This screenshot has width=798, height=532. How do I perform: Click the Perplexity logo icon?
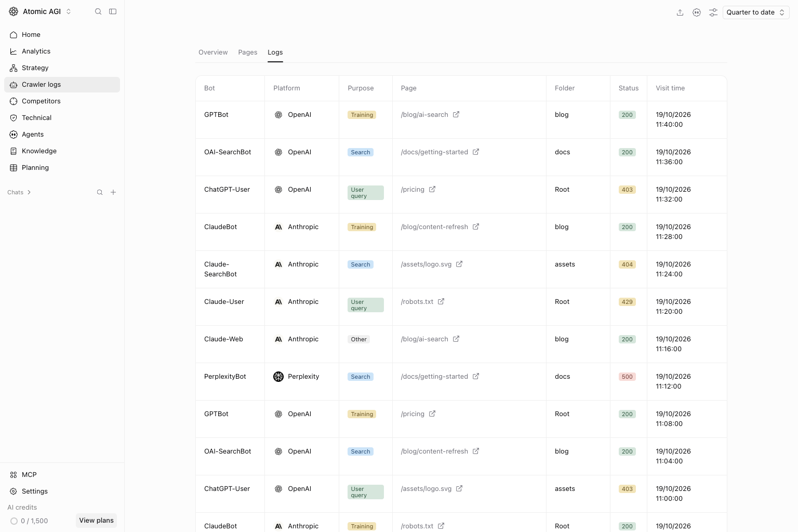278,377
